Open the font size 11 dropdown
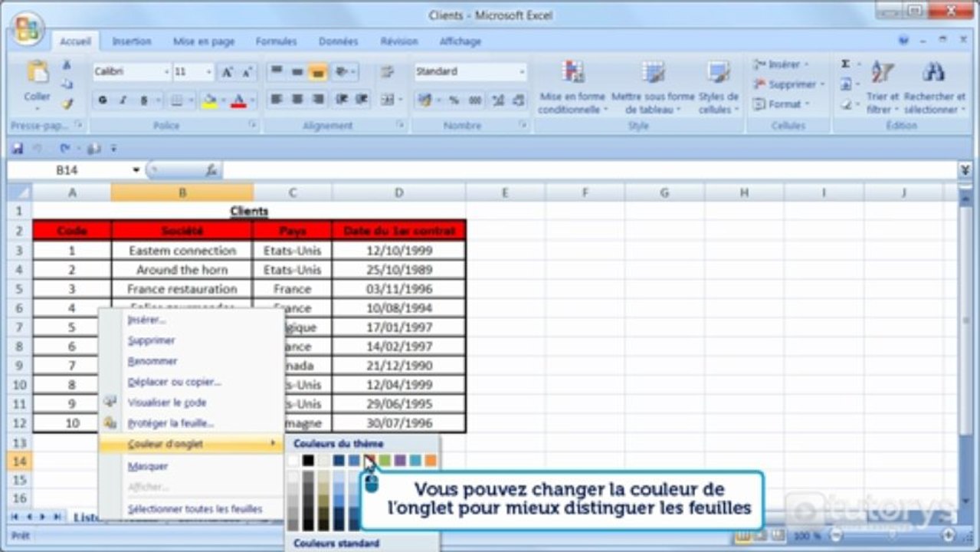 (209, 72)
